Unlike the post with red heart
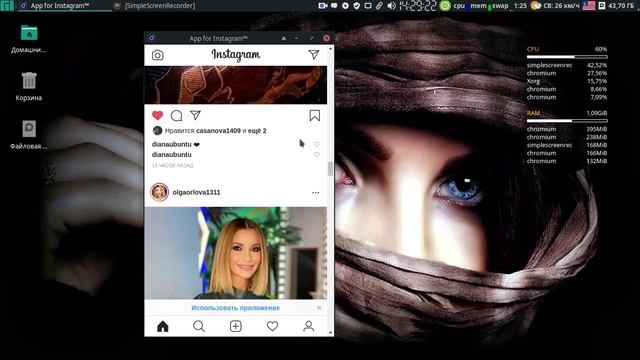Image resolution: width=640 pixels, height=360 pixels. pyautogui.click(x=158, y=116)
